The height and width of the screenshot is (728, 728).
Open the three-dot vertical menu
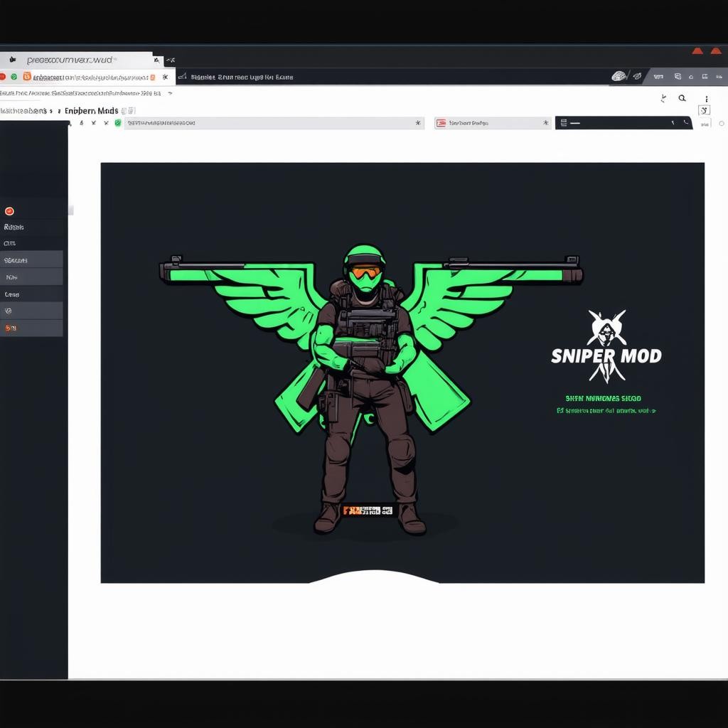[x=706, y=99]
